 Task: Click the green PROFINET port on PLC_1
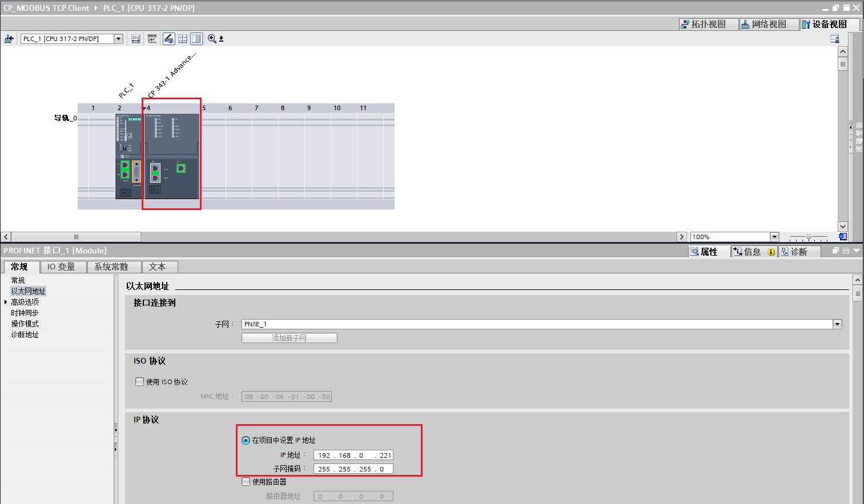(x=124, y=170)
